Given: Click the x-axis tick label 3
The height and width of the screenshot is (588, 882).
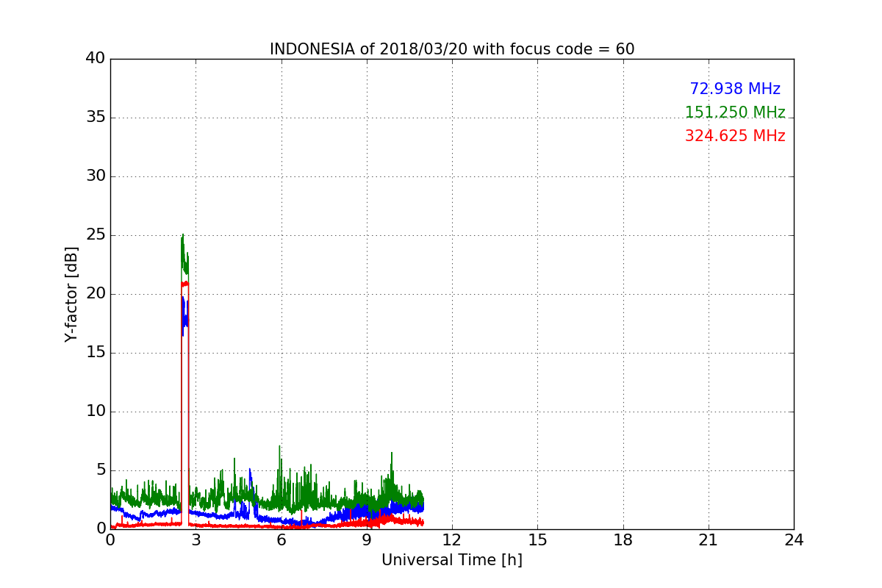Looking at the screenshot, I should coord(196,540).
